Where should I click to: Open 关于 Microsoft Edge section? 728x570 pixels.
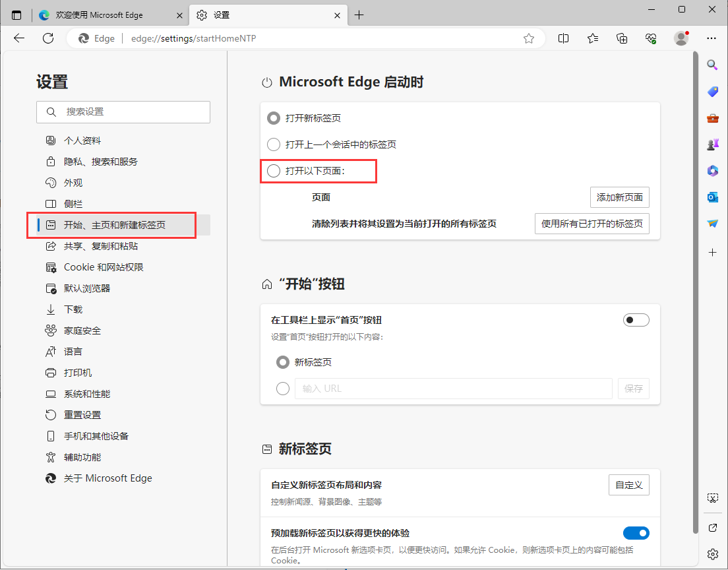click(123, 478)
